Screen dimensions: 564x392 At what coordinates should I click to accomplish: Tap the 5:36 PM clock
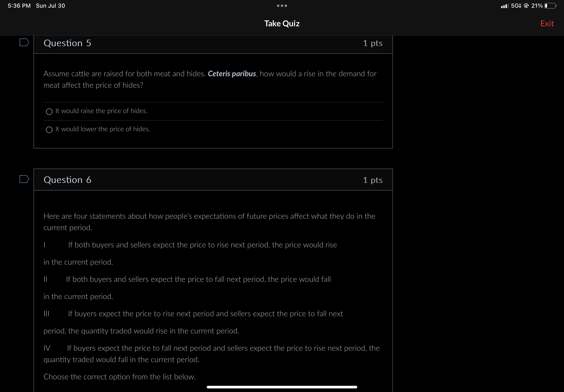point(19,6)
